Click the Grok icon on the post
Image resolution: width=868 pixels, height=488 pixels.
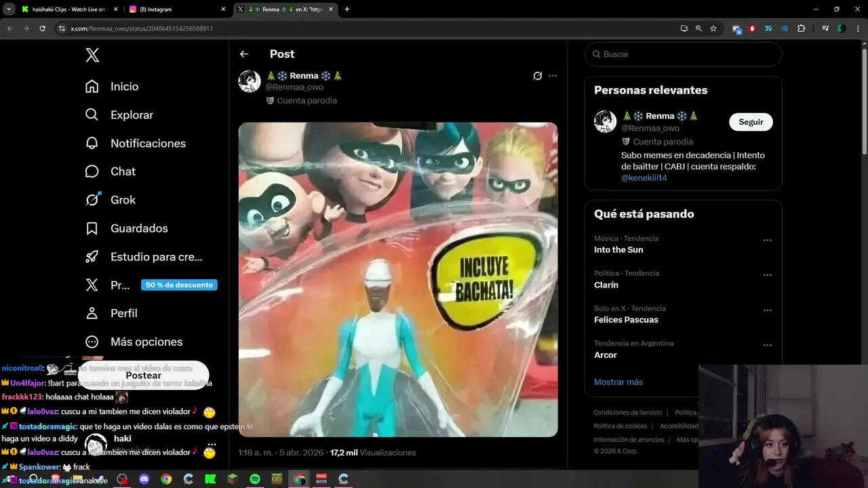coord(537,76)
